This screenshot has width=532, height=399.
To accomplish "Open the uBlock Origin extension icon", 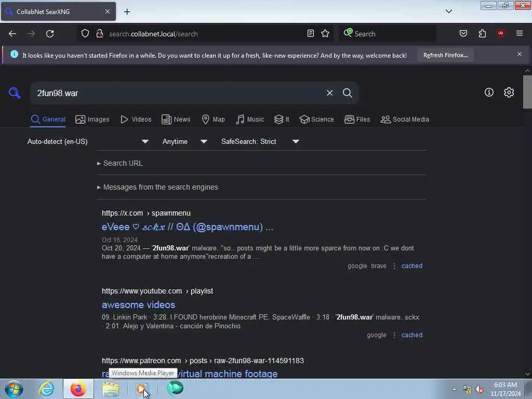I will point(501,33).
